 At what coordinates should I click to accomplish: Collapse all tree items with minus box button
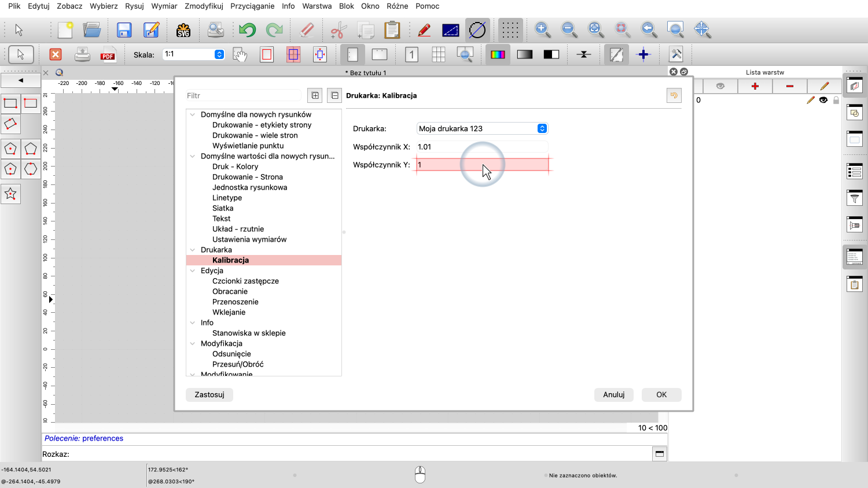(334, 95)
